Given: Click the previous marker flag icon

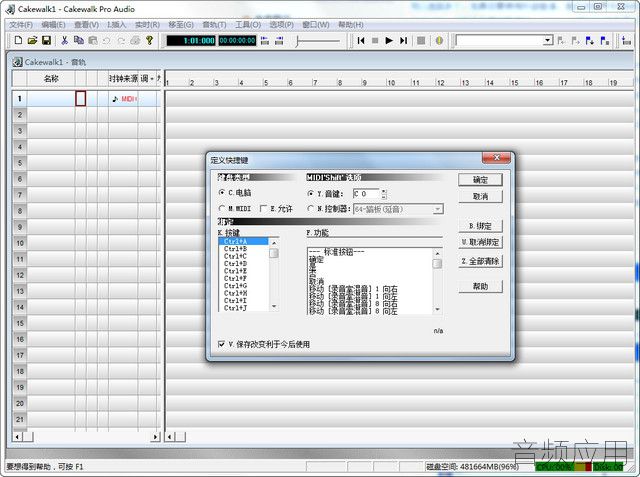Looking at the screenshot, I should 561,40.
